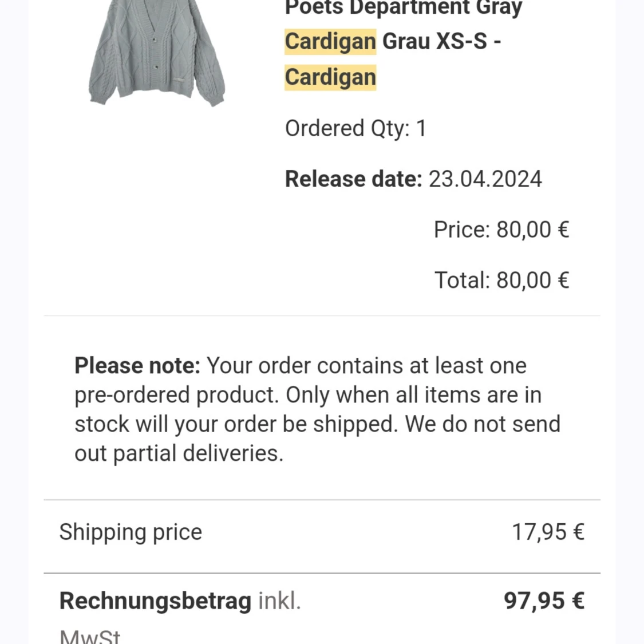Click the bold Please note heading
This screenshot has width=644, height=644.
(x=137, y=365)
